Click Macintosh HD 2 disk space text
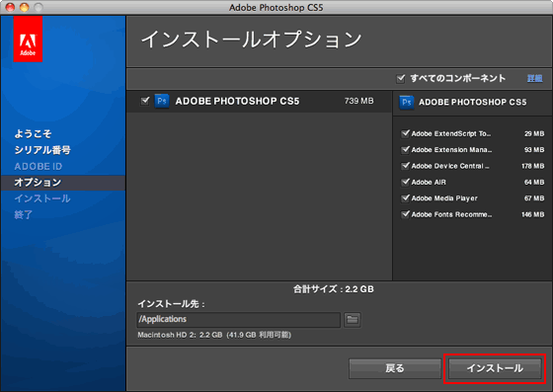553x392 pixels. pos(214,335)
